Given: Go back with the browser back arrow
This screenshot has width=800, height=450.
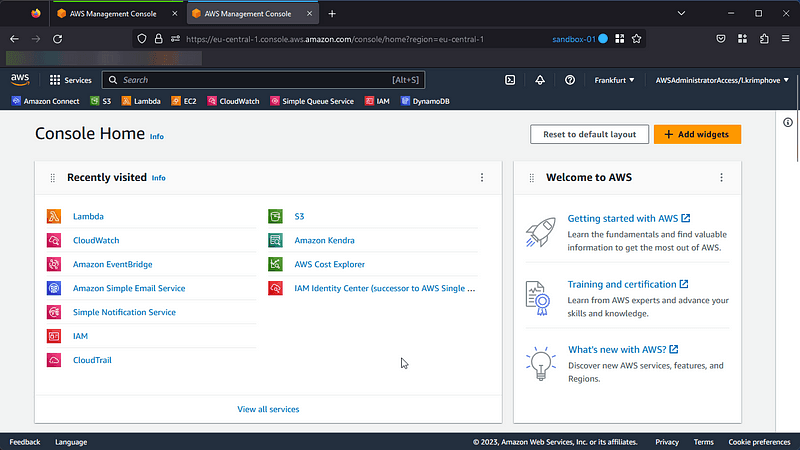Looking at the screenshot, I should coord(14,39).
